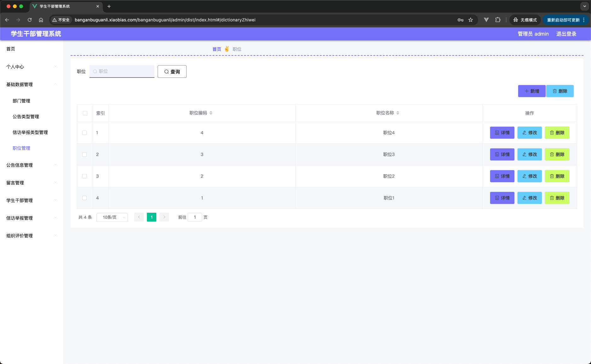The width and height of the screenshot is (591, 364).
Task: Click 修改 for 职位1 row
Action: [x=530, y=198]
